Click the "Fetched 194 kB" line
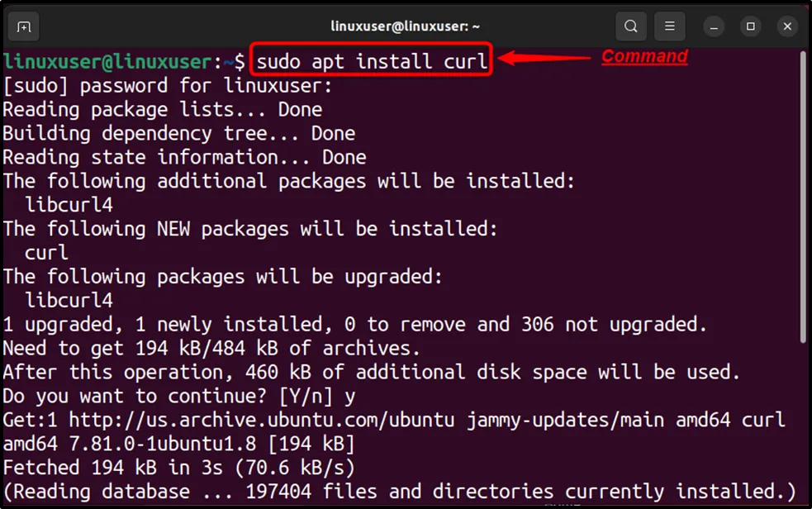This screenshot has width=812, height=509. click(178, 468)
